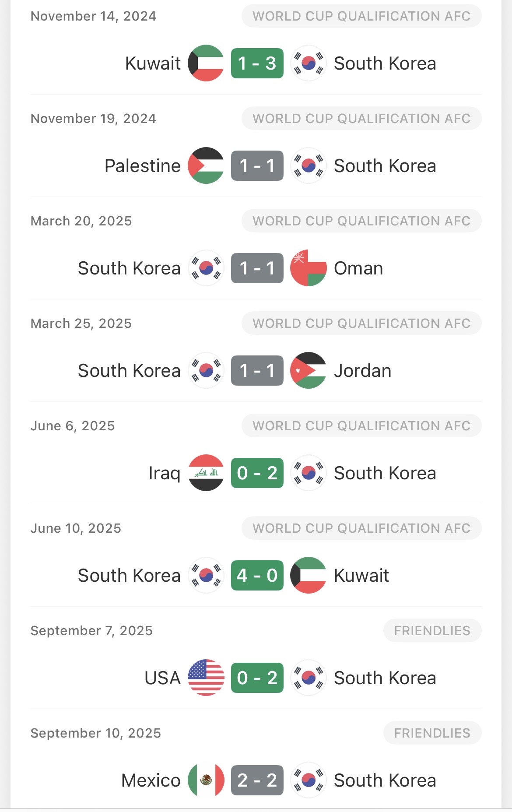Click the Kuwait flag in November 14 match
This screenshot has width=512, height=812.
[206, 63]
